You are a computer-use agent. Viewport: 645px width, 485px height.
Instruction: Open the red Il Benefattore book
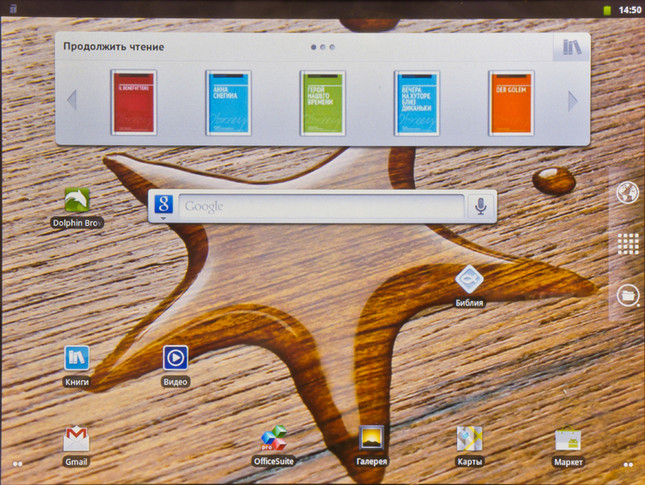134,102
